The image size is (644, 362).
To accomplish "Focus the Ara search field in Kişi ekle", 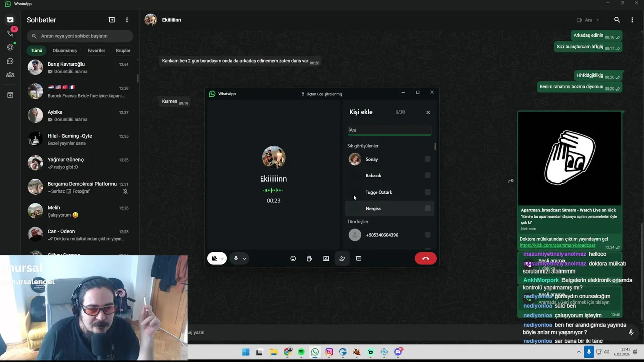I will point(389,130).
